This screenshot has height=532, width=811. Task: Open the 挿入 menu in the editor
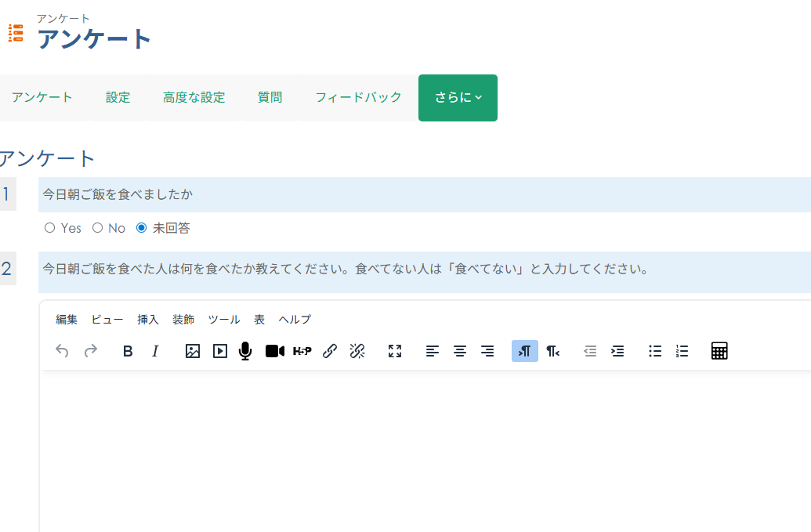coord(150,320)
